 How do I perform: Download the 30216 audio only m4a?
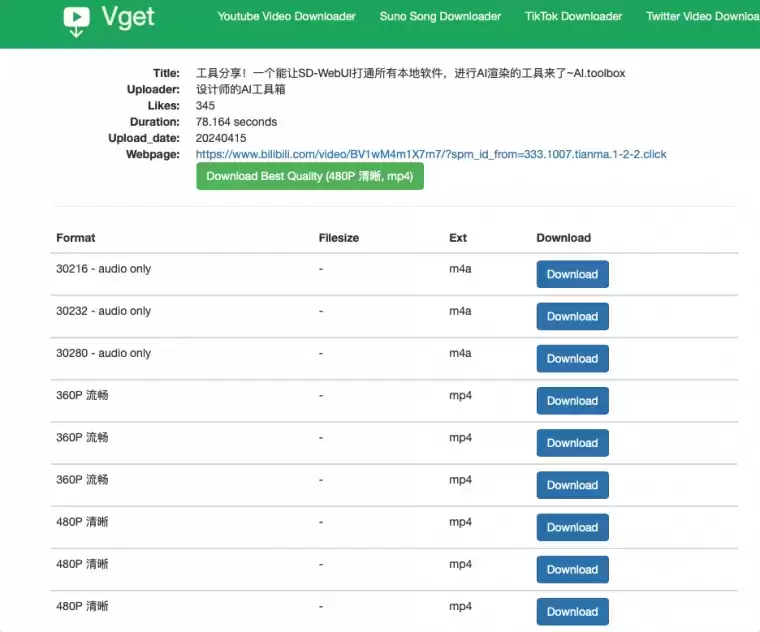(x=572, y=274)
